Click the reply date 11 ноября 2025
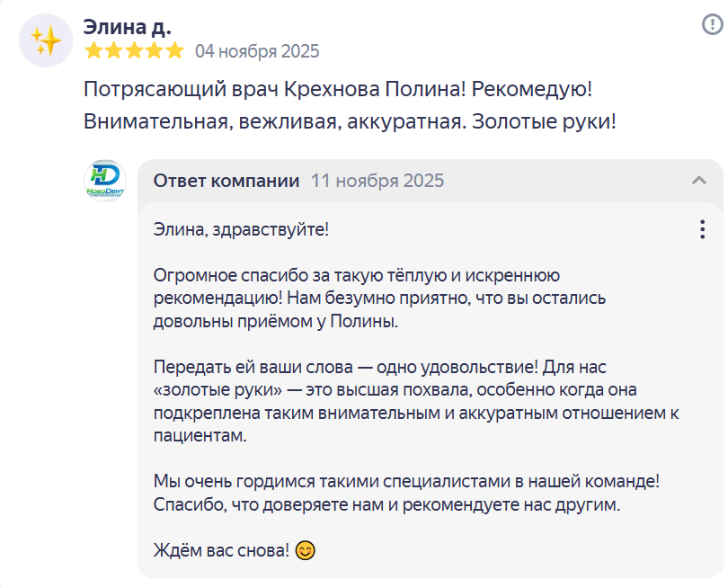728x588 pixels. [x=377, y=181]
